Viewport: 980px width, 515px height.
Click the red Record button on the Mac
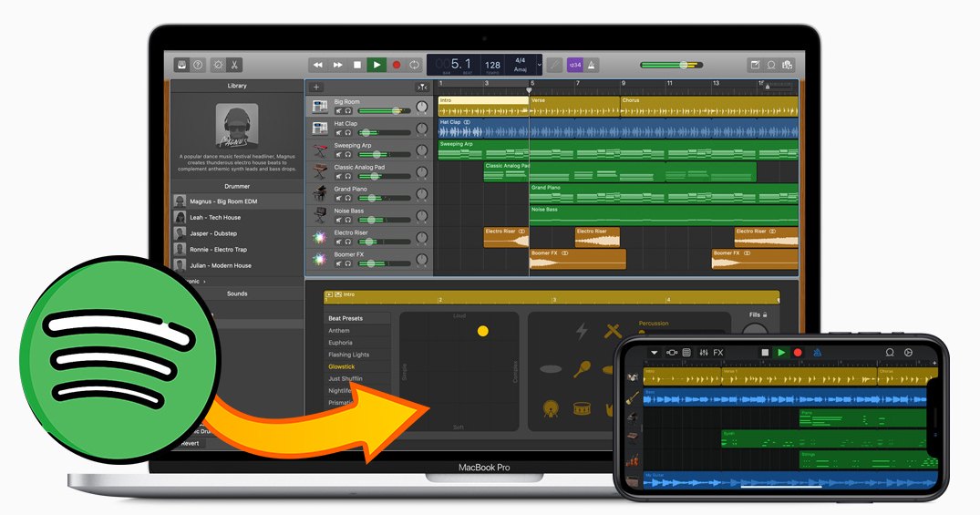(396, 65)
